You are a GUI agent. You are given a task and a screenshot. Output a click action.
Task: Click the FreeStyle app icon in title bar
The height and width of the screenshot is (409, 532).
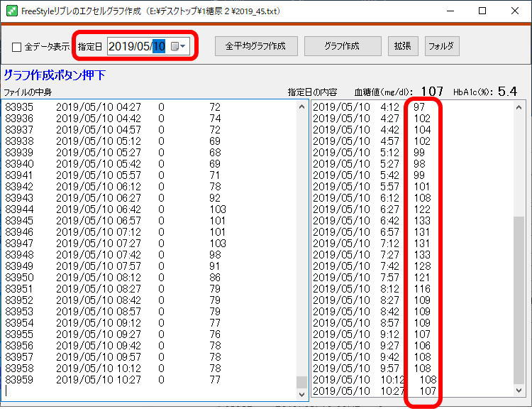pos(11,11)
